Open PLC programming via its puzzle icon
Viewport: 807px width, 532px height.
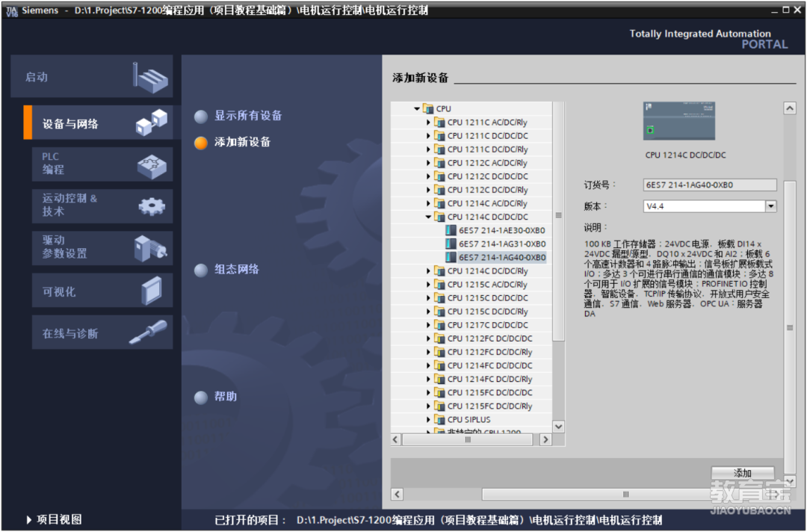(x=152, y=165)
